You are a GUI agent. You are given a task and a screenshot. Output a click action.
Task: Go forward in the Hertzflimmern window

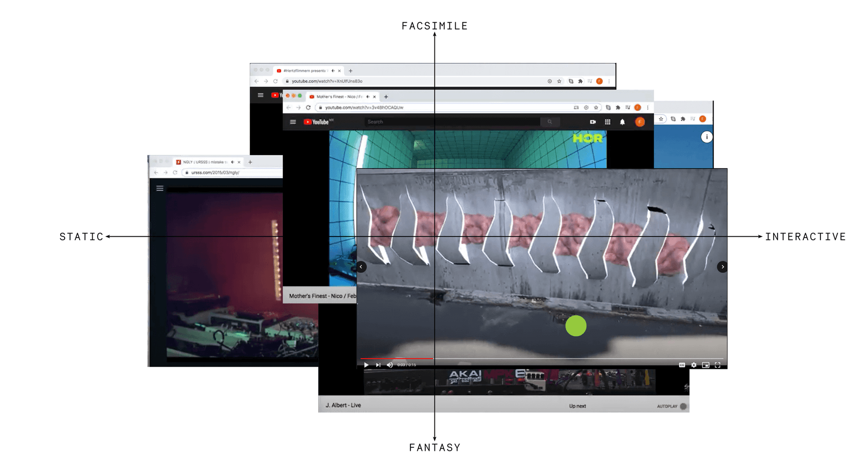click(x=266, y=81)
